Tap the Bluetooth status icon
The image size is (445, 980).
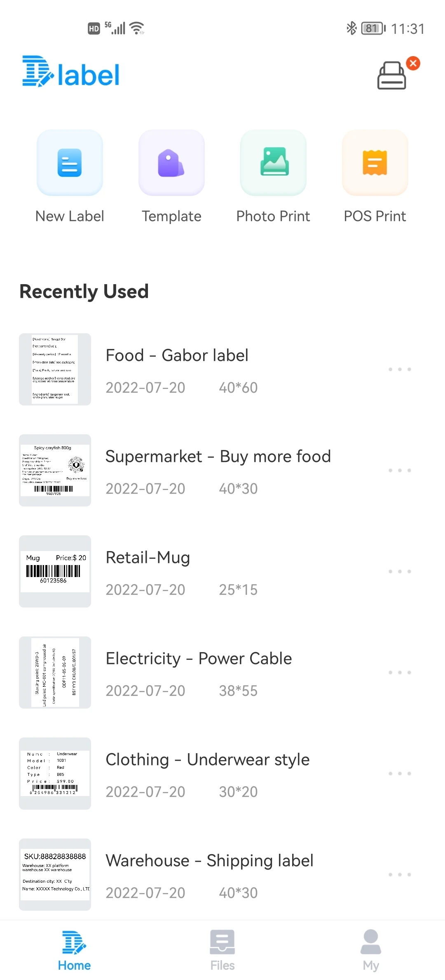click(351, 28)
